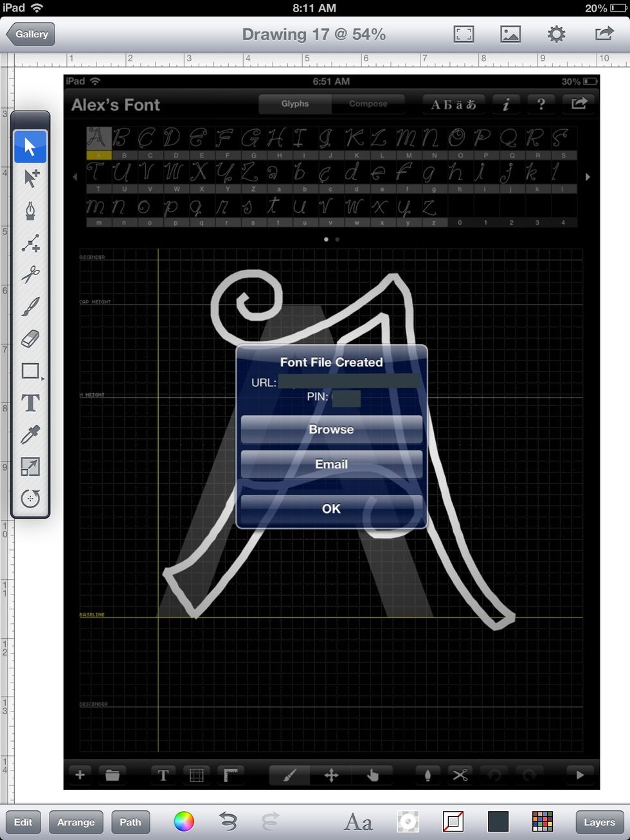Pick the Eraser tool
The height and width of the screenshot is (840, 630).
click(30, 339)
